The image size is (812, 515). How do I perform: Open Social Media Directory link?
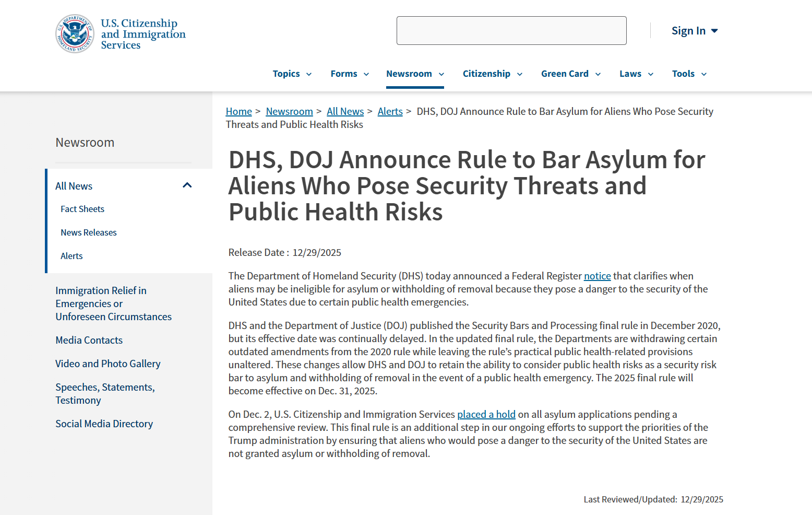(x=104, y=424)
